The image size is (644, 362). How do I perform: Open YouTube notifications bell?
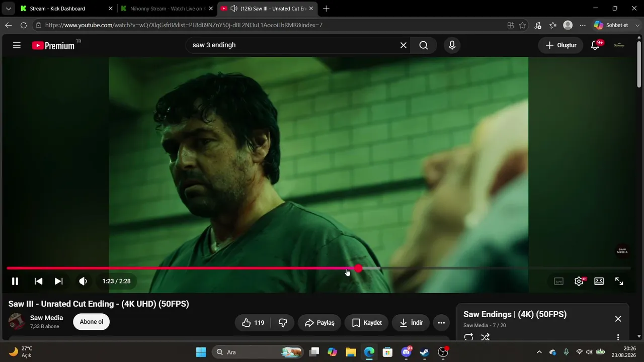(x=596, y=45)
